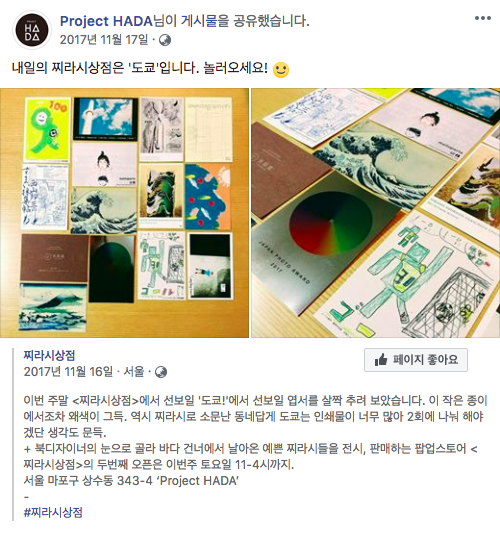Screen dimensions: 500x533
Task: Open the Project HADA page name link
Action: click(106, 21)
